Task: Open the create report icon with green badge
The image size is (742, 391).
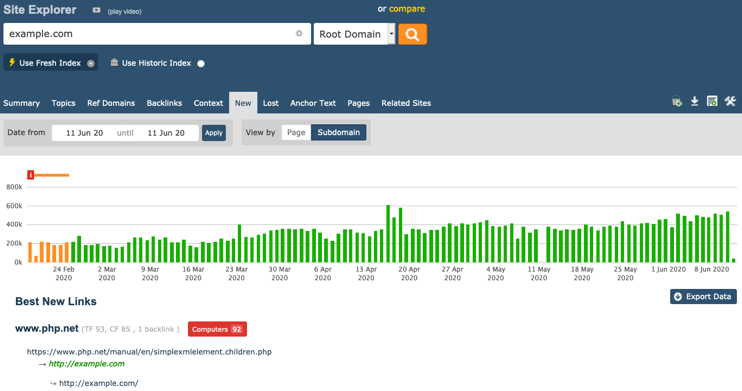Action: pos(712,101)
